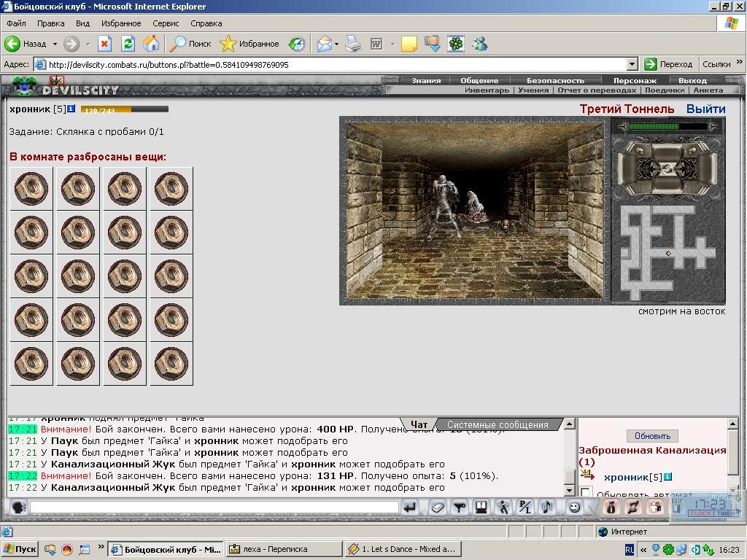Image resolution: width=747 pixels, height=560 pixels.
Task: Toggle sound with the speaker icon
Action: [x=547, y=507]
